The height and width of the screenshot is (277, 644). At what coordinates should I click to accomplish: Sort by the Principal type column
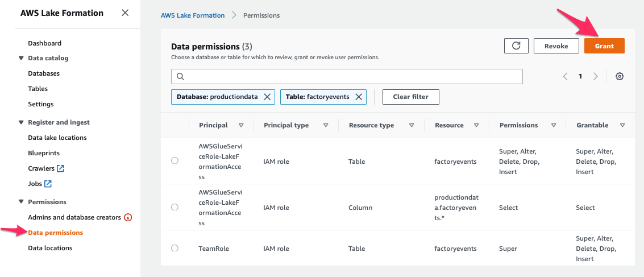326,125
